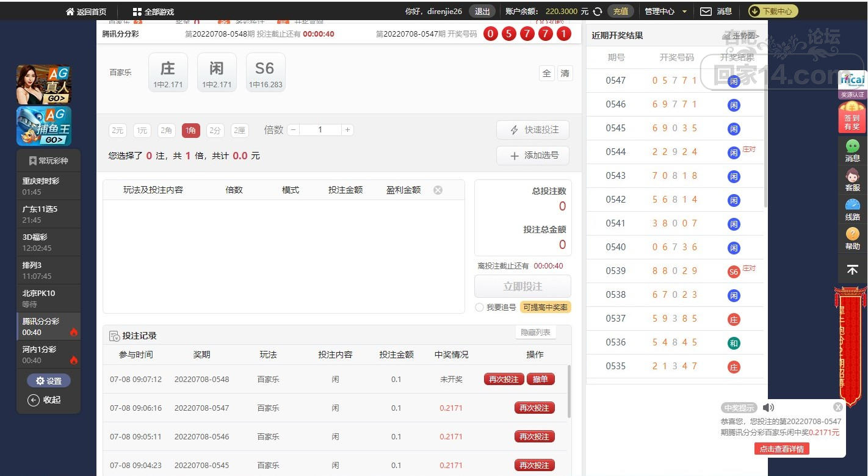Select the 1元 bet unit

(x=142, y=130)
